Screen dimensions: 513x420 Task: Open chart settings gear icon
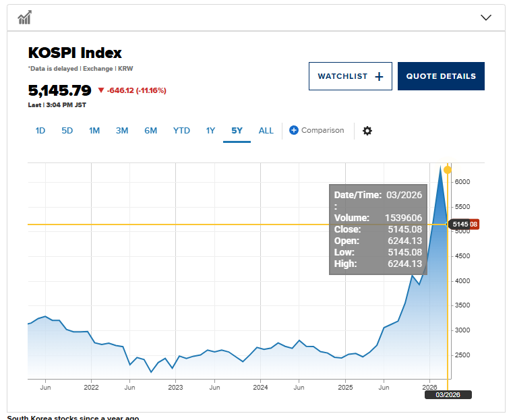tap(367, 131)
